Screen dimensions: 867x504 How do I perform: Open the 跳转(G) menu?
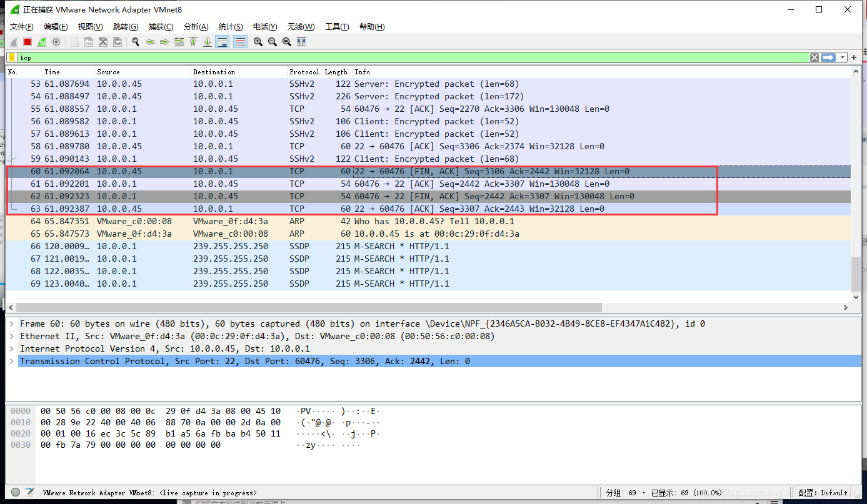(126, 26)
